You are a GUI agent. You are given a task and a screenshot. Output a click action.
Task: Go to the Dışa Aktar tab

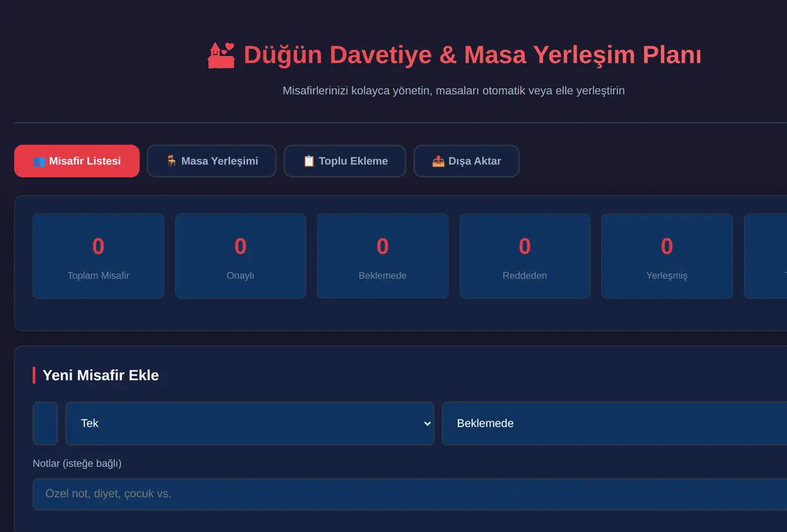pyautogui.click(x=466, y=161)
